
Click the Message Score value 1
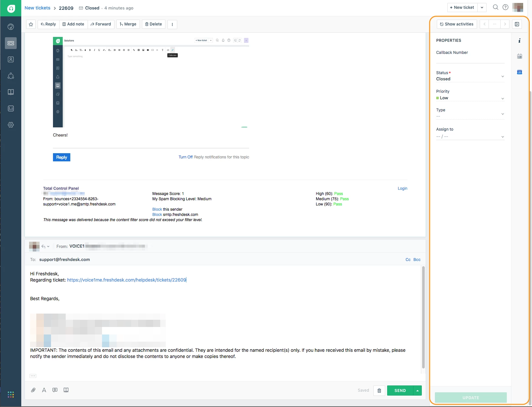[x=183, y=194]
